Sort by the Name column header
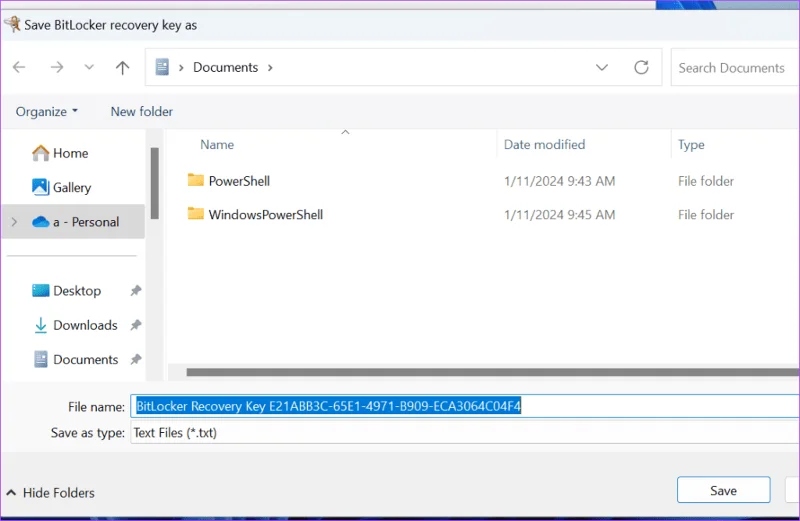800x521 pixels. pyautogui.click(x=217, y=145)
